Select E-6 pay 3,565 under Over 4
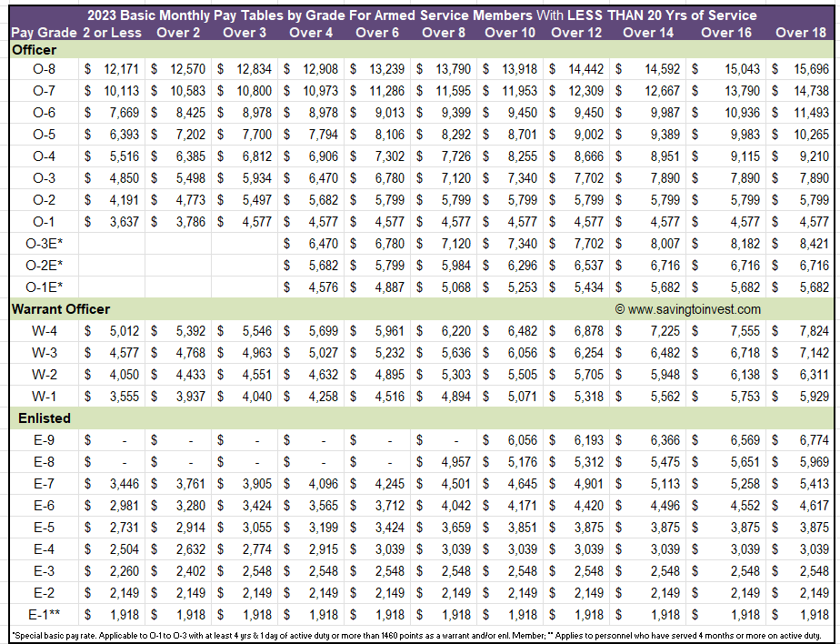 coord(324,506)
